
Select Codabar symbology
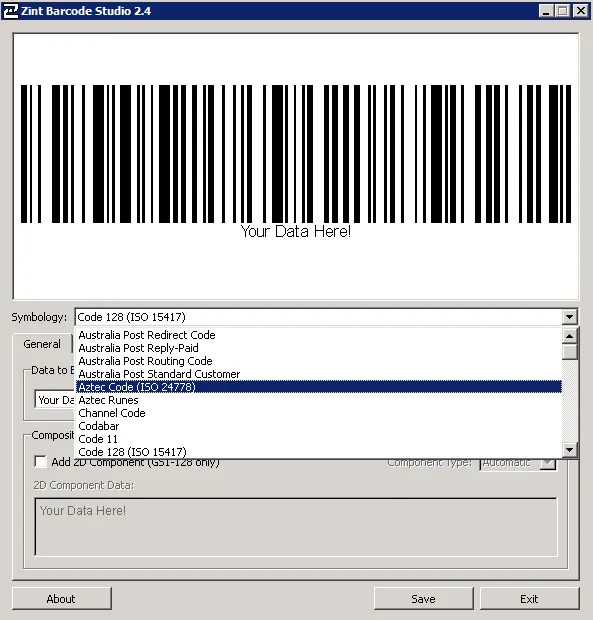(319, 426)
